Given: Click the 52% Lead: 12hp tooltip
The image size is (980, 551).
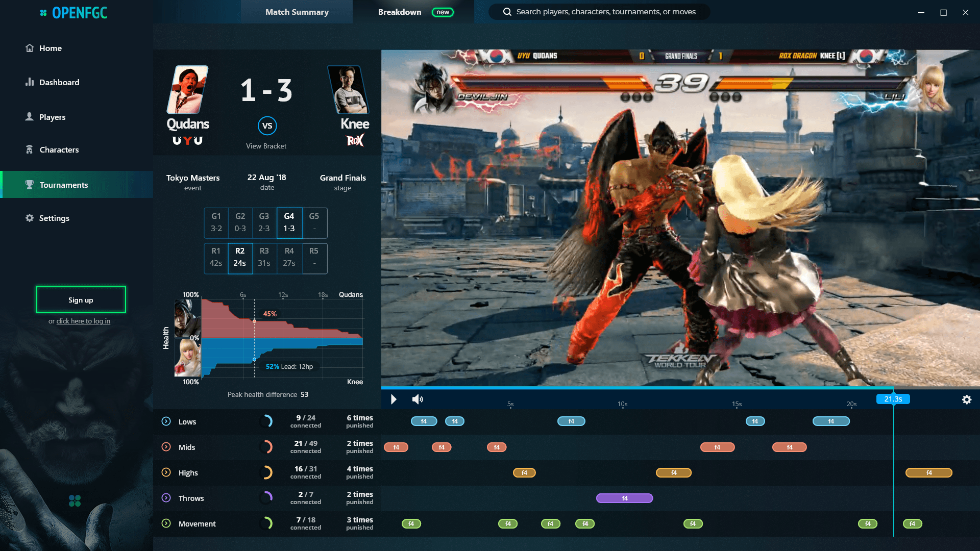Looking at the screenshot, I should tap(289, 366).
